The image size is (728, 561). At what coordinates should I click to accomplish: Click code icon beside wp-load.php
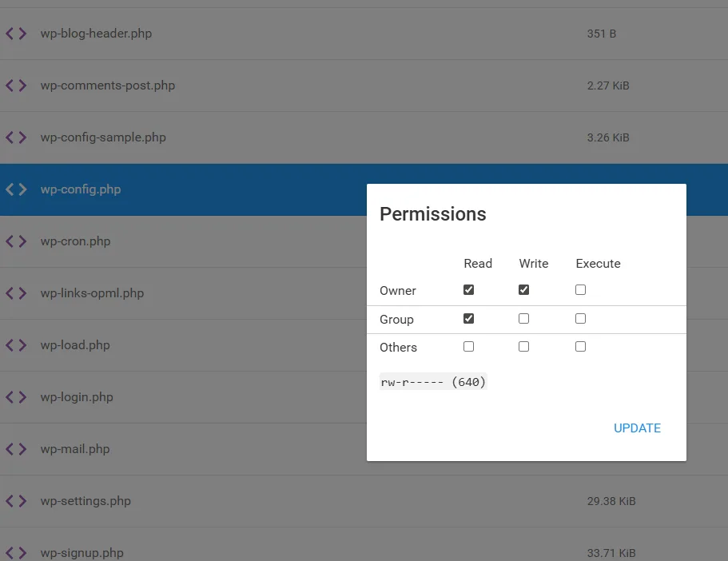click(16, 345)
